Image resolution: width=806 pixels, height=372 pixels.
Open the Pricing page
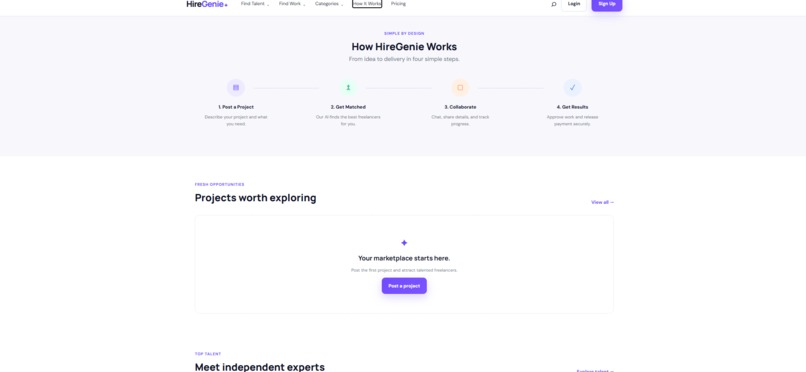(398, 4)
